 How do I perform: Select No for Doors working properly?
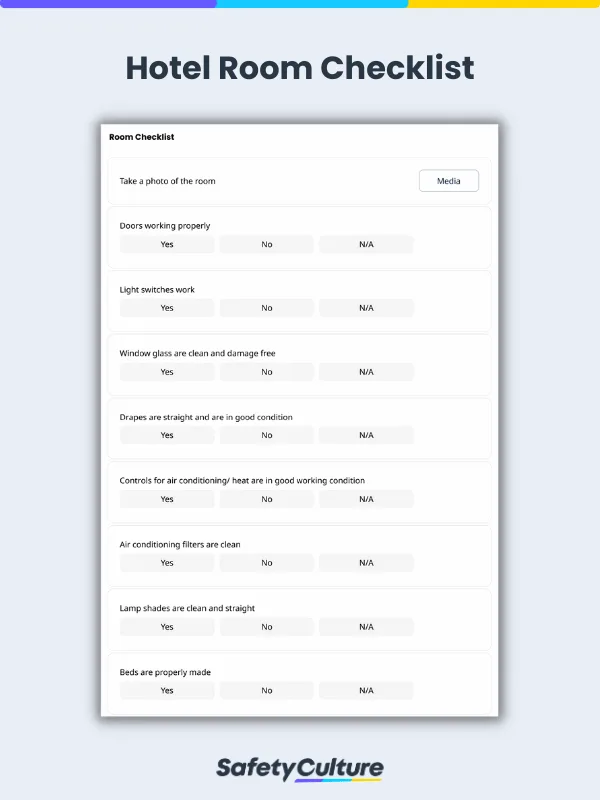(267, 244)
